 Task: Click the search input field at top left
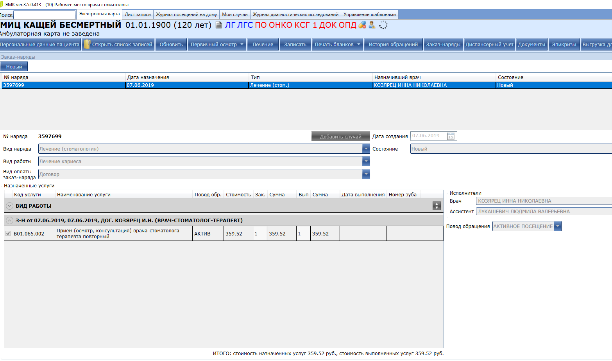(44, 15)
